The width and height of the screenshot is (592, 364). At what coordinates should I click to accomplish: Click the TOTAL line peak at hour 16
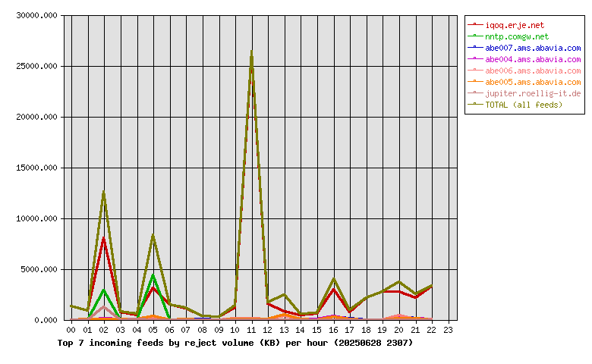click(x=334, y=279)
